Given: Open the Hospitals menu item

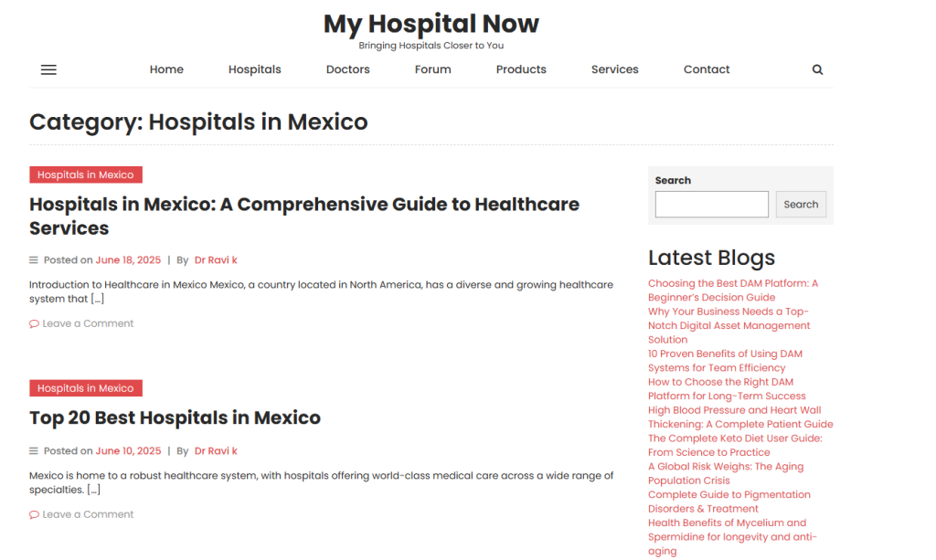Looking at the screenshot, I should (x=254, y=69).
